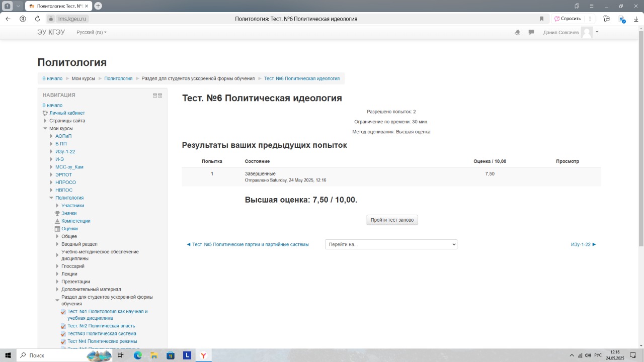Open the Windows Start menu

tap(9, 355)
